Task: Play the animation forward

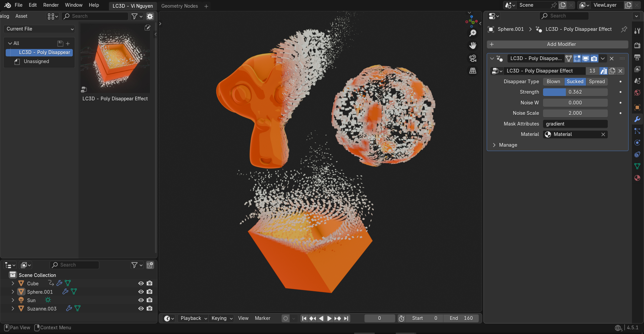Action: [329, 318]
